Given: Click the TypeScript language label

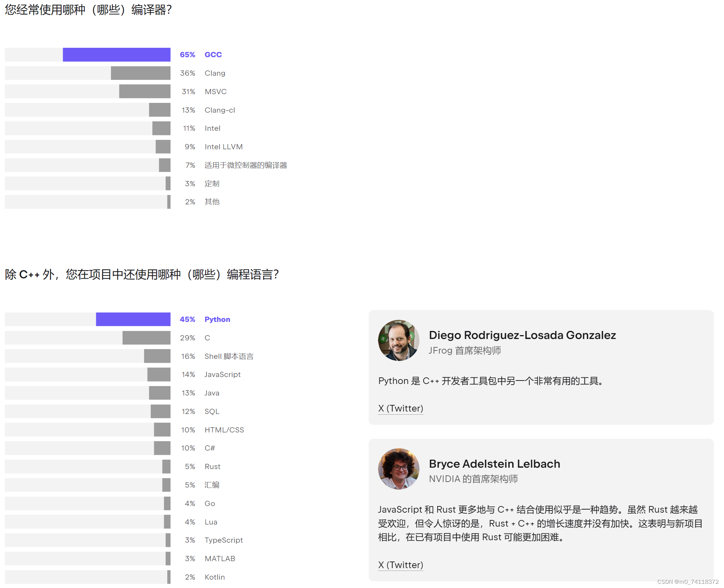Looking at the screenshot, I should (224, 540).
